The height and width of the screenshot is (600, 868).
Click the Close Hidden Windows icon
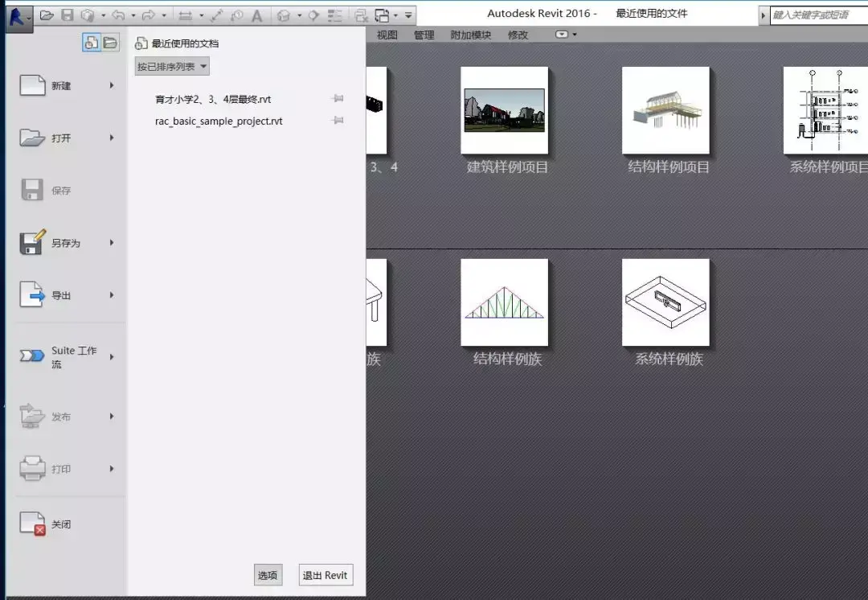click(x=361, y=15)
